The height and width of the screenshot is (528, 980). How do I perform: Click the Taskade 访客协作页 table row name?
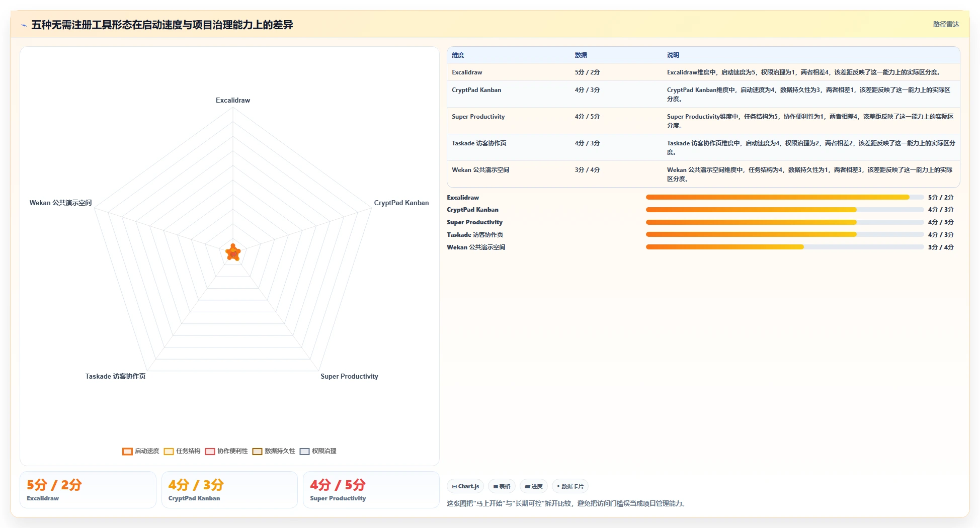pos(479,143)
